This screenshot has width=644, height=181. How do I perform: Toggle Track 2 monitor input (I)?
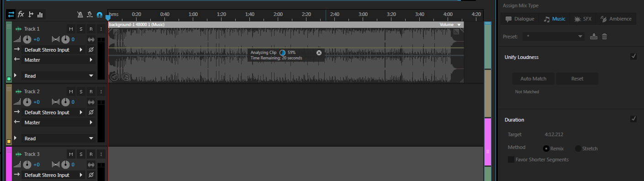tap(101, 91)
